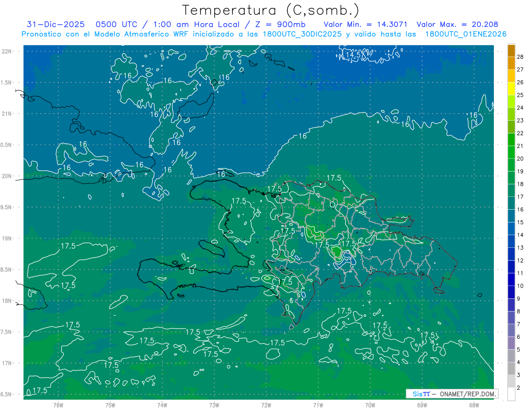
Task: Click legend scale value '7'
Action: pos(519,324)
